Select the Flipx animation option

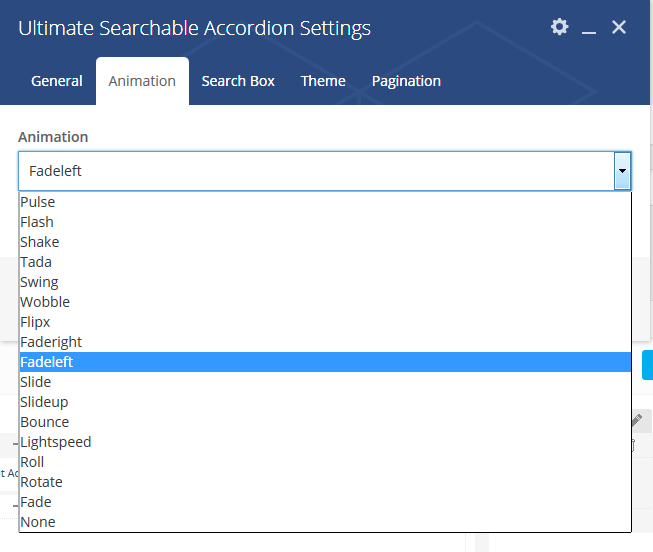click(35, 322)
